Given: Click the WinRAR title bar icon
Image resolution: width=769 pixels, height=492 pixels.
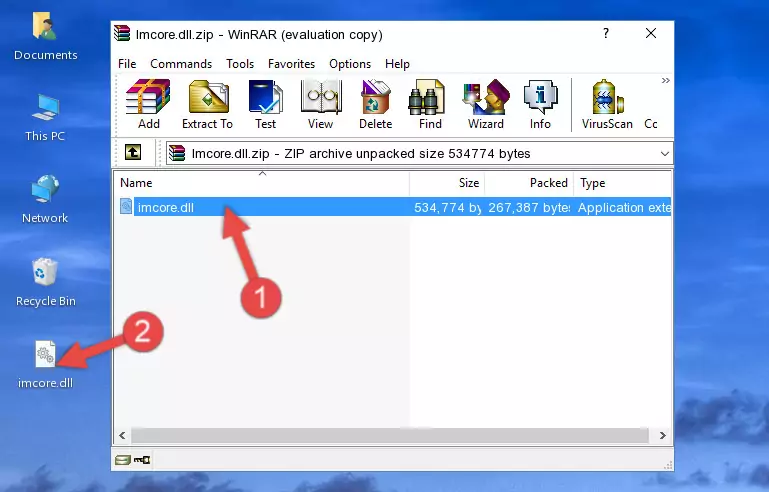Looking at the screenshot, I should pos(122,33).
